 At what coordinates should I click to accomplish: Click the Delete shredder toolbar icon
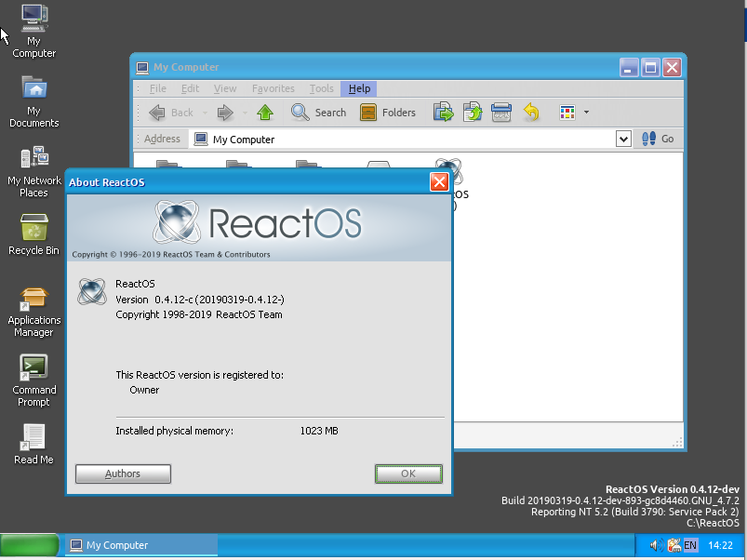click(x=501, y=113)
